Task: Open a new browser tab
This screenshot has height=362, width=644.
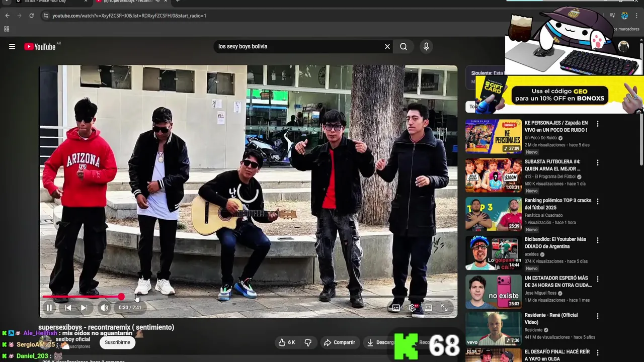Action: pyautogui.click(x=178, y=2)
